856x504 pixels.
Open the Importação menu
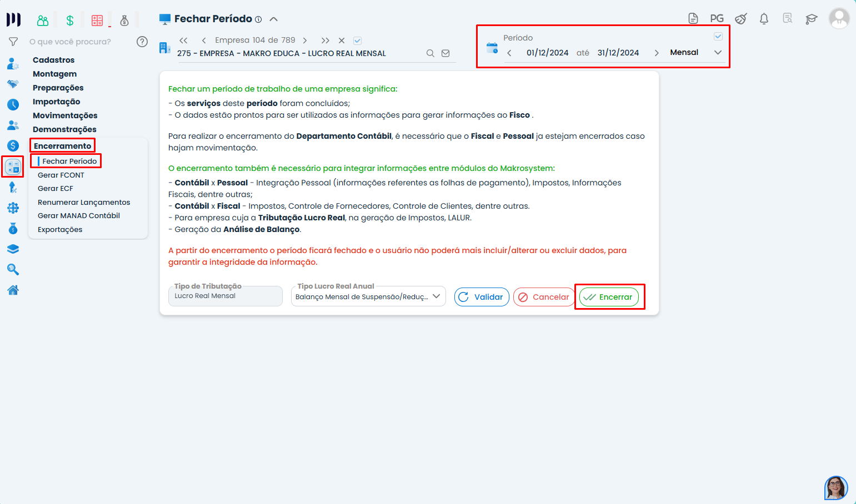[x=56, y=102]
